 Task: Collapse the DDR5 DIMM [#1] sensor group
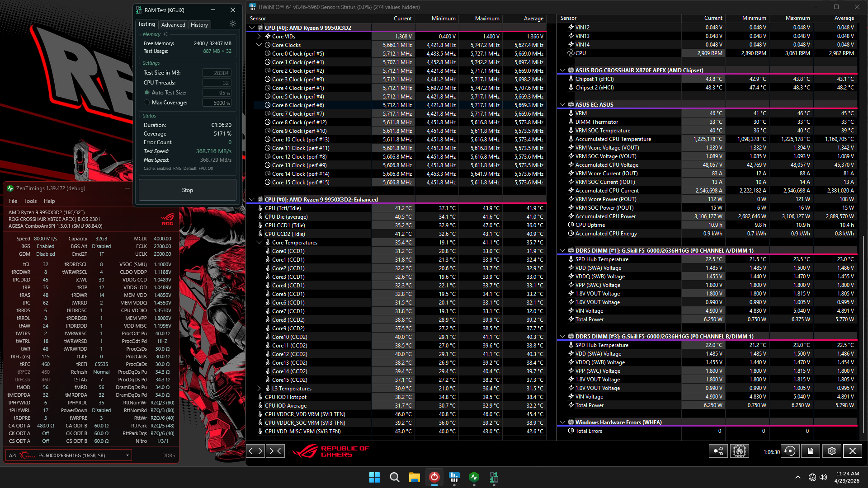click(x=562, y=250)
